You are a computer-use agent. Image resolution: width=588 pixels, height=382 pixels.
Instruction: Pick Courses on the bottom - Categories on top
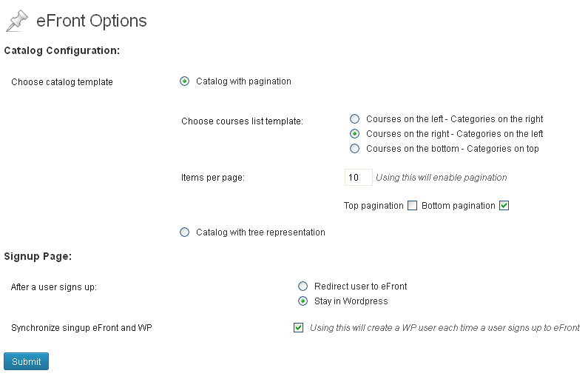pyautogui.click(x=354, y=149)
